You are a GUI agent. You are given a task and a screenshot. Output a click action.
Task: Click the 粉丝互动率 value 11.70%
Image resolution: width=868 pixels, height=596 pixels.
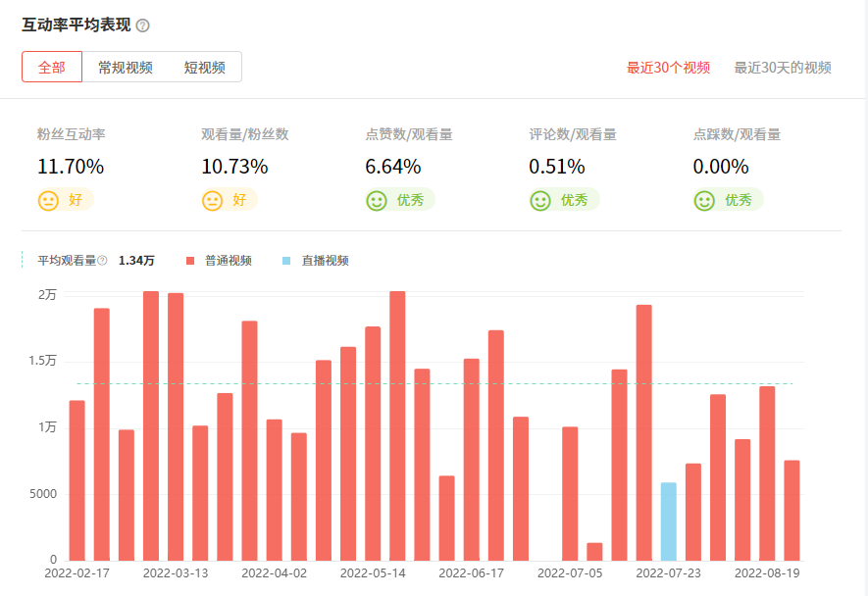tap(71, 167)
